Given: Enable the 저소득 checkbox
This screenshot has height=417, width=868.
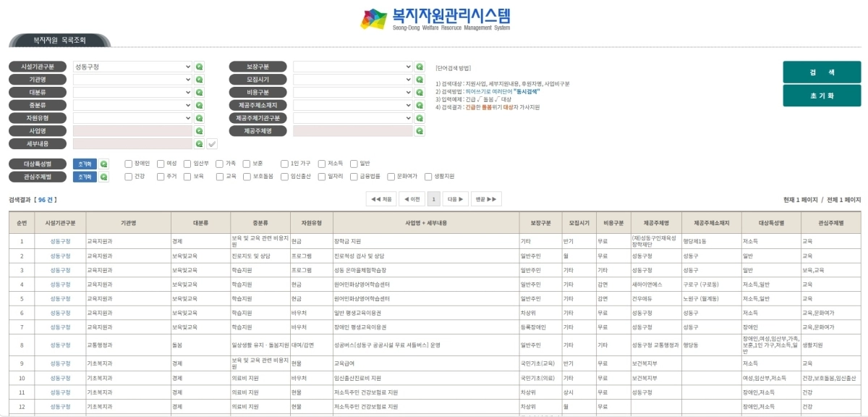Looking at the screenshot, I should (x=322, y=164).
